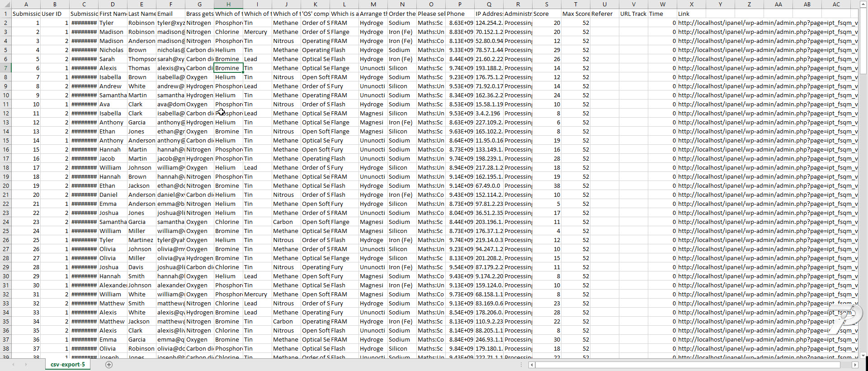Select the column X header
Image resolution: width=868 pixels, height=371 pixels.
[x=691, y=5]
